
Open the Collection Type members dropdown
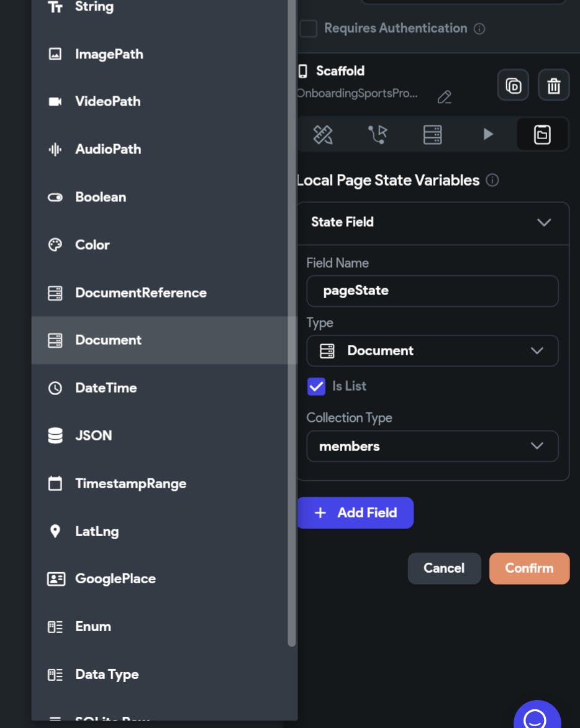click(x=432, y=446)
